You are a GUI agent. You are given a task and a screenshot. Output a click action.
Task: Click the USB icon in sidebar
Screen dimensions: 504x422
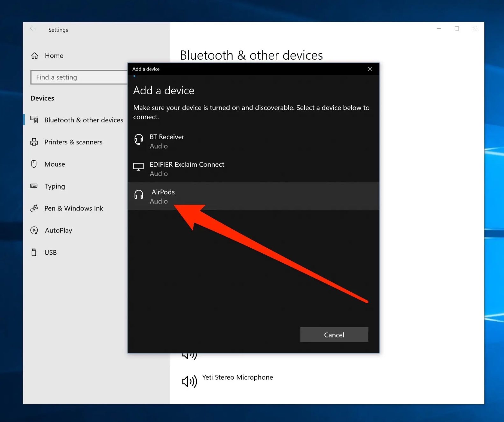(x=34, y=252)
